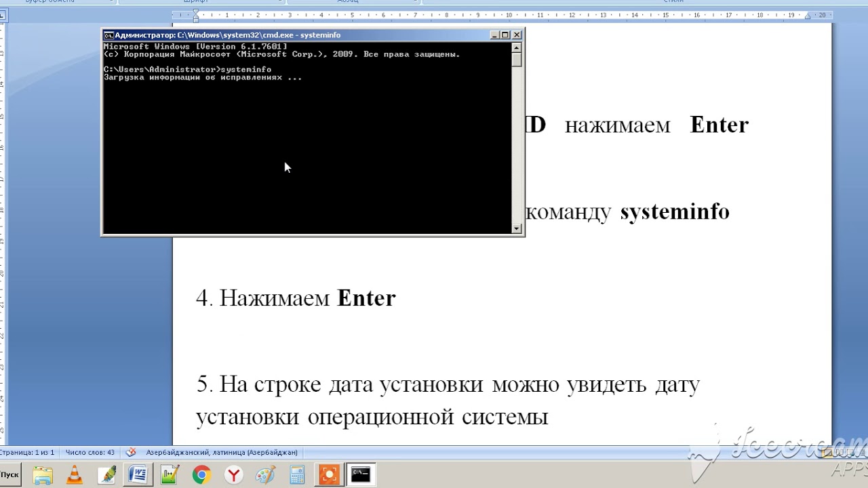This screenshot has width=868, height=488.
Task: Click the indent marker on Word ruler
Action: pos(196,15)
